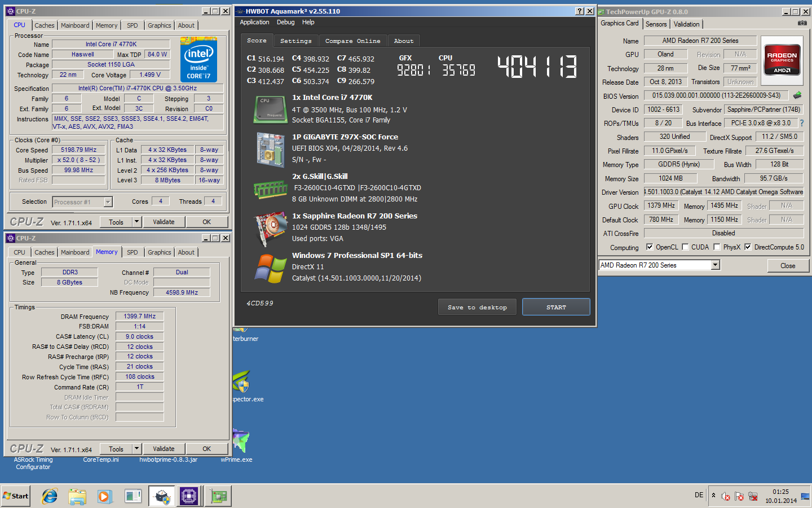Image resolution: width=812 pixels, height=508 pixels.
Task: Click Save to desktop button
Action: click(x=477, y=307)
